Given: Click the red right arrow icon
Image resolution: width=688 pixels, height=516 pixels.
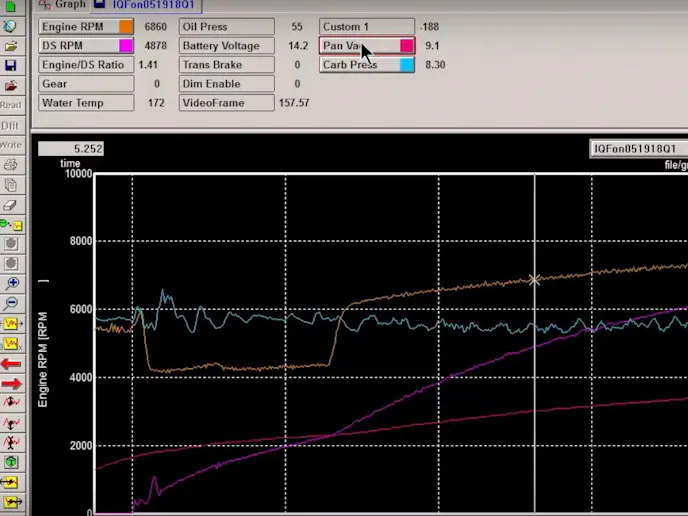Looking at the screenshot, I should pos(11,383).
